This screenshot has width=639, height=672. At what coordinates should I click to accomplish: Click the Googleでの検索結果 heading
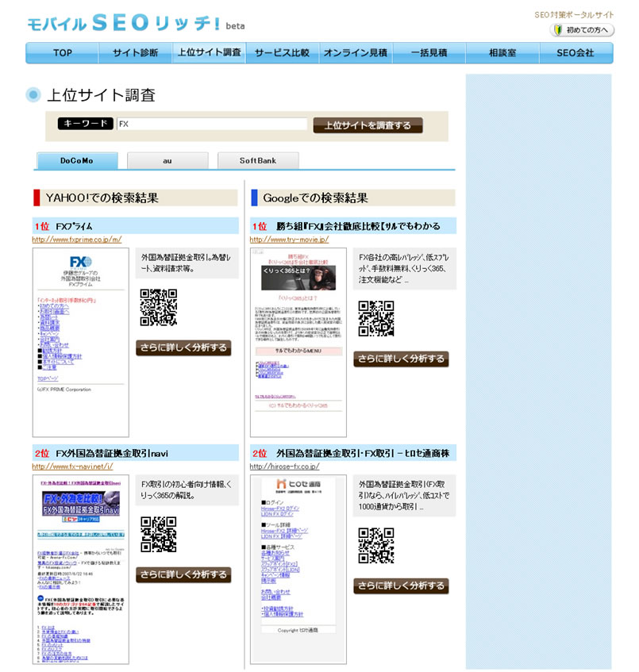click(x=316, y=198)
